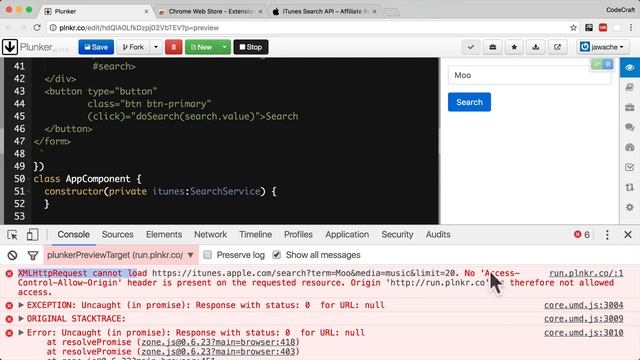Toggle the device toolbar icon
The image size is (640, 360).
32,235
